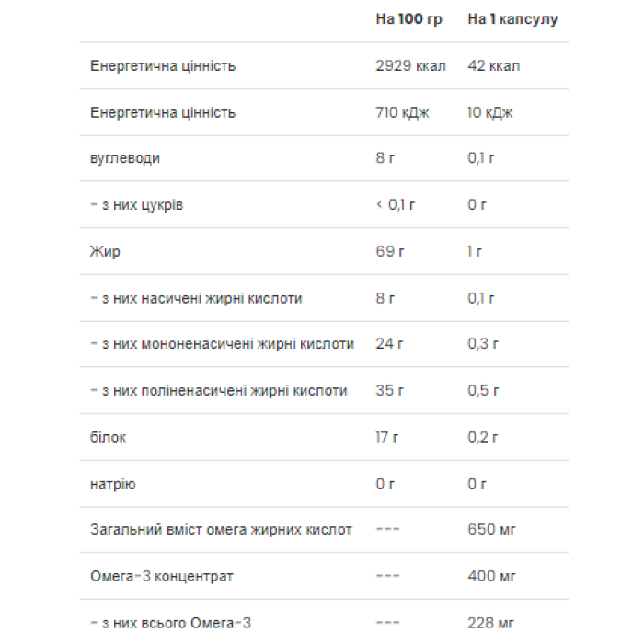
Task: Select the "білок" row label
Action: click(109, 437)
